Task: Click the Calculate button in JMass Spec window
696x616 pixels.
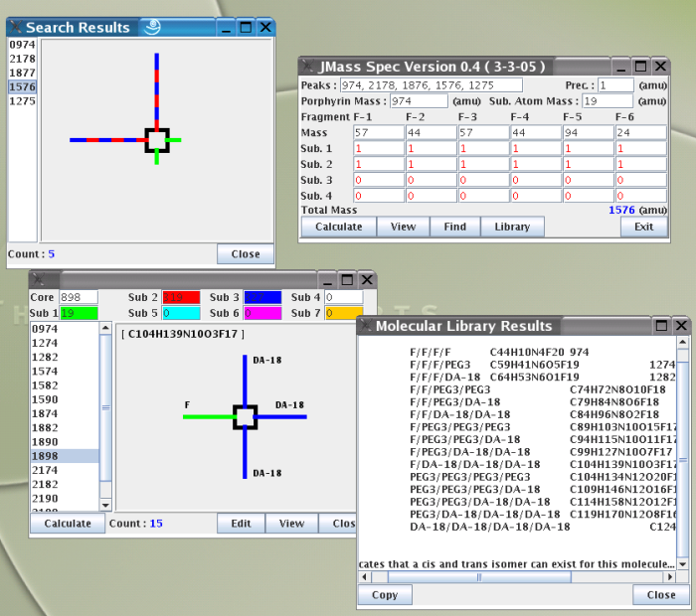Action: coord(339,227)
